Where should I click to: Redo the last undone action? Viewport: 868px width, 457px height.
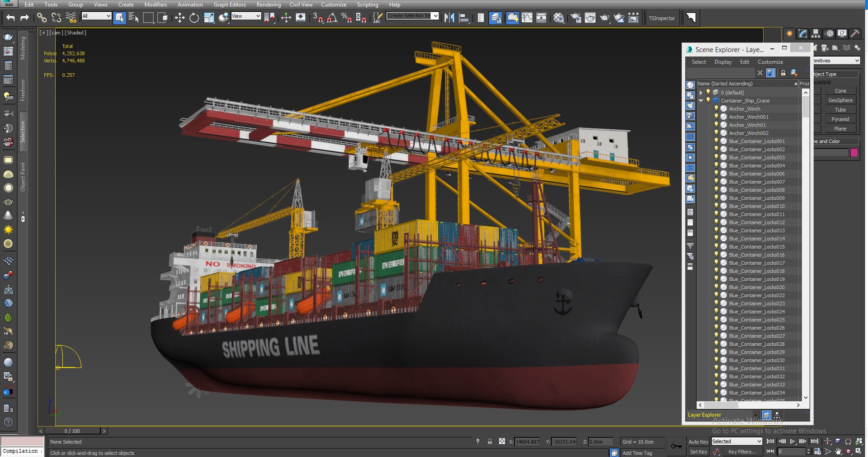click(25, 18)
